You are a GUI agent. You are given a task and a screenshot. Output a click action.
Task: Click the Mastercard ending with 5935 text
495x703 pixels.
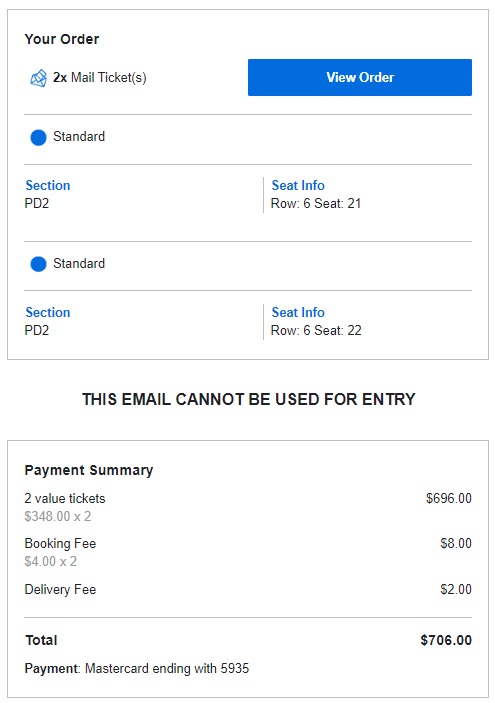pos(167,668)
